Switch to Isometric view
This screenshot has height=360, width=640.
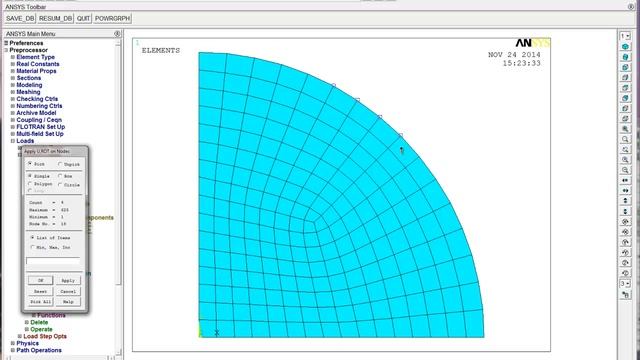tap(625, 47)
